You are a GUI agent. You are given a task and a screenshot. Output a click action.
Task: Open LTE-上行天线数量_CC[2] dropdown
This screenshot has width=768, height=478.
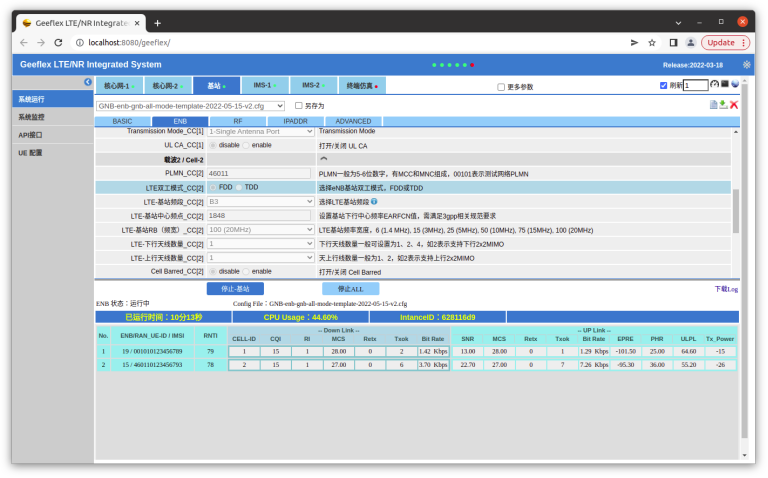coord(261,258)
